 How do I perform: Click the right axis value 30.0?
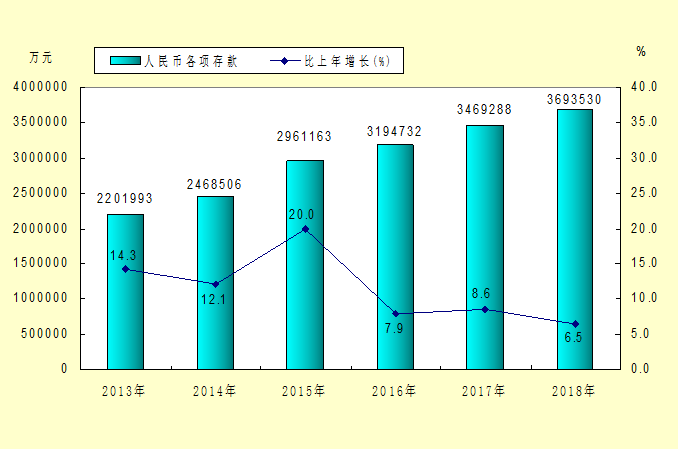644,158
